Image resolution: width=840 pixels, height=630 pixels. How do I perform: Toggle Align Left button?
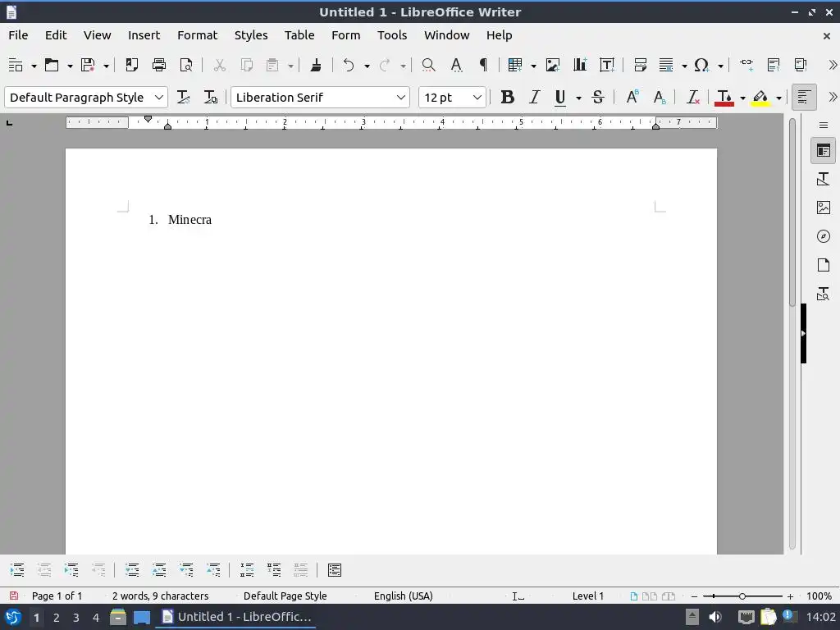[x=804, y=97]
